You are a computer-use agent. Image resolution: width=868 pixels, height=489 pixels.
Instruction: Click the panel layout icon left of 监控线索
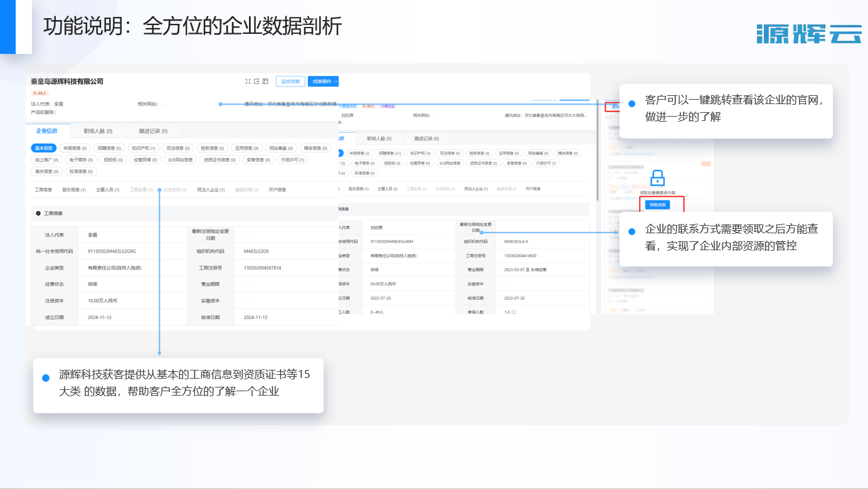pos(265,81)
